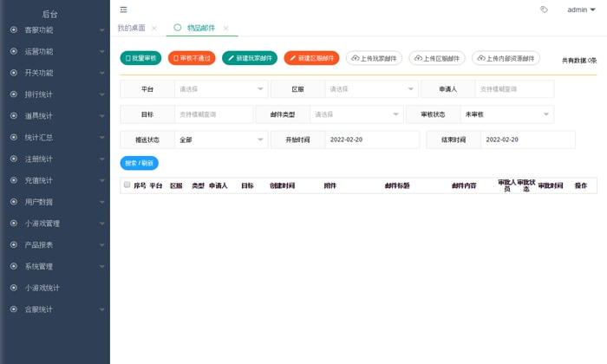Image resolution: width=607 pixels, height=364 pixels.
Task: Collapse the sidebar with the hamburger icon
Action: point(124,10)
